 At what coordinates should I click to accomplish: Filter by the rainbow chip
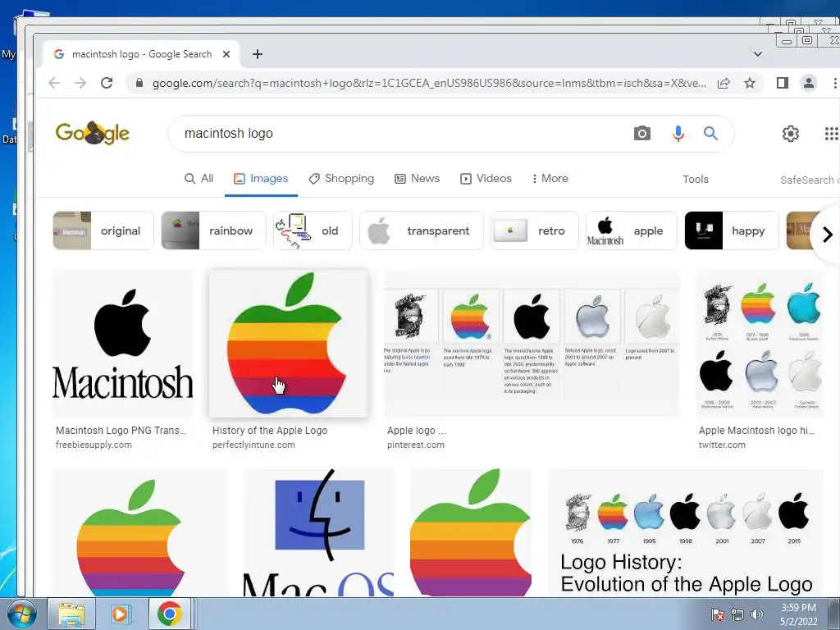(213, 231)
